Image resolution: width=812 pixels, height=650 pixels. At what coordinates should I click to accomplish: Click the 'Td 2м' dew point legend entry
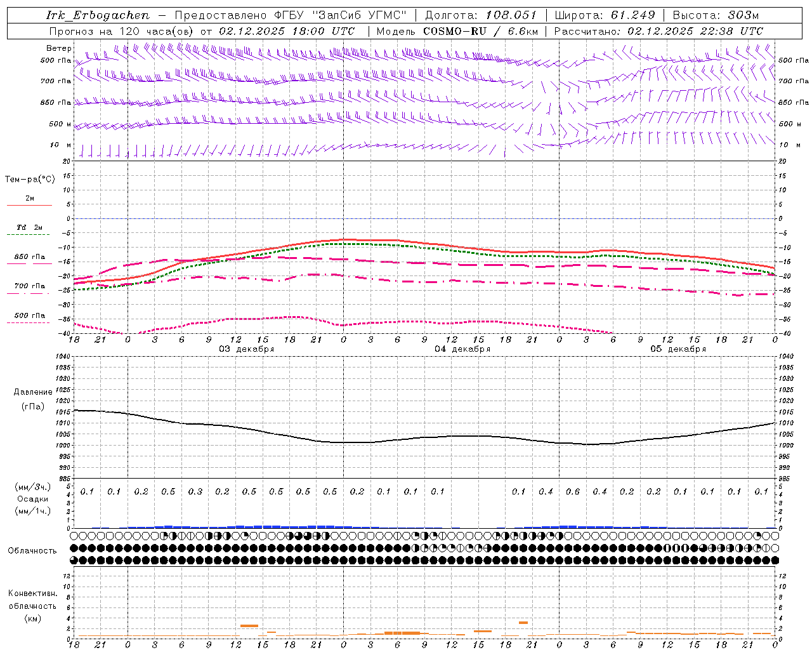tap(29, 227)
